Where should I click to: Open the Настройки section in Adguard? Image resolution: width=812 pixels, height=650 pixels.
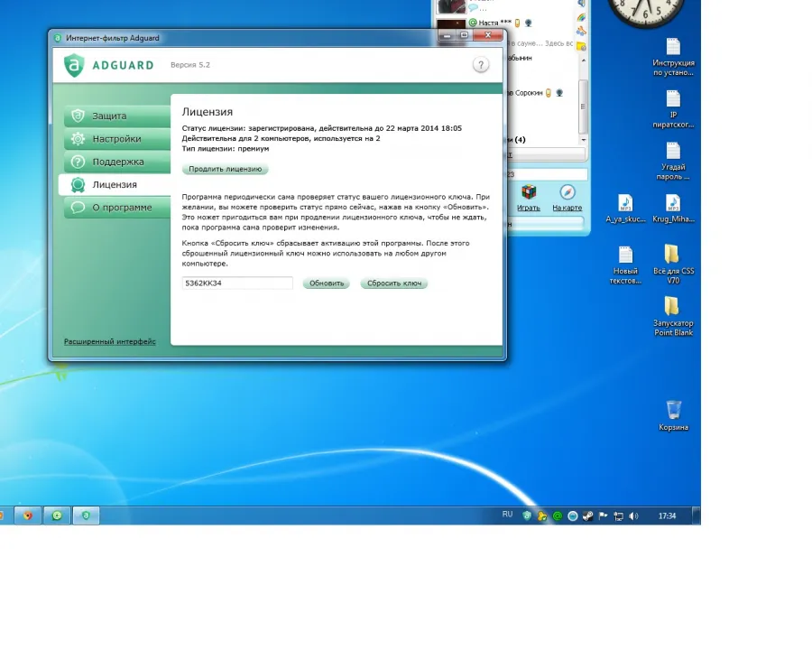[117, 139]
